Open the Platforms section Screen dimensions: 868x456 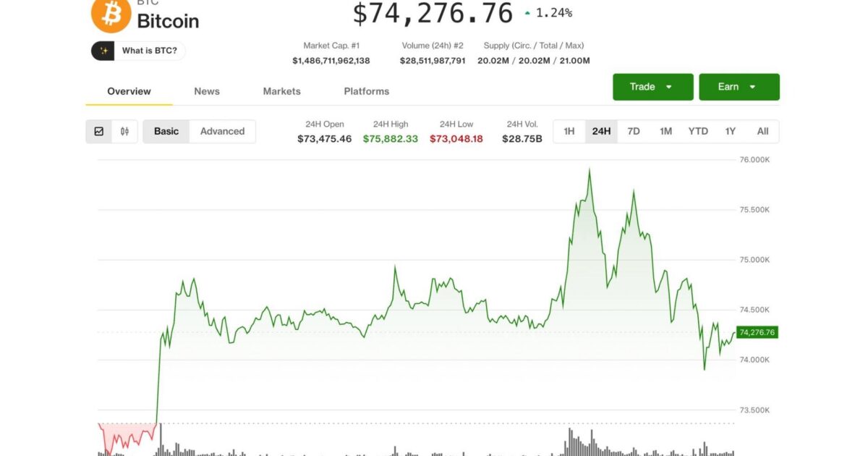[x=366, y=91]
